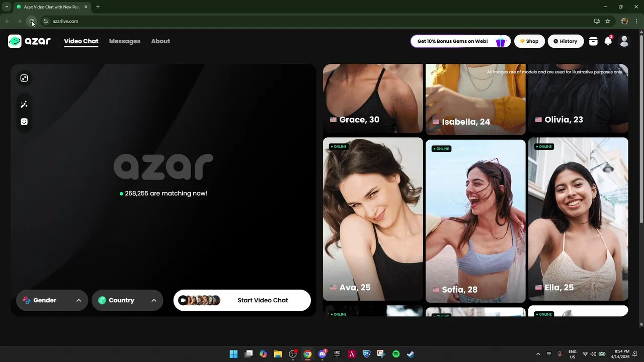Reload the page with the browser refresh button
The width and height of the screenshot is (644, 362).
pyautogui.click(x=32, y=21)
